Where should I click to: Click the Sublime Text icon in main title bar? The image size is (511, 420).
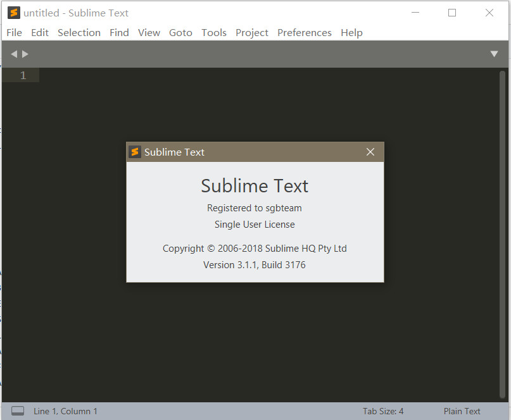coord(14,13)
